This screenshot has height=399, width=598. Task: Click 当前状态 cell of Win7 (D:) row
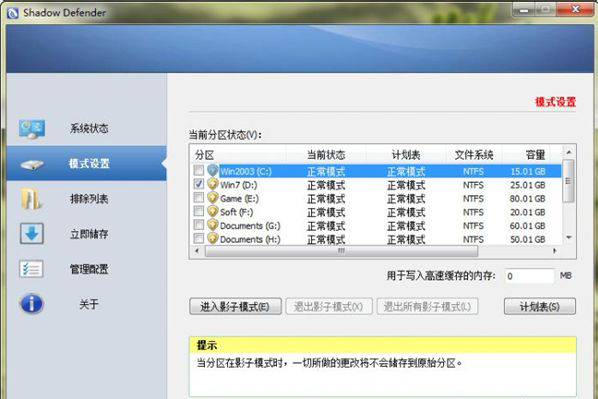(x=326, y=185)
